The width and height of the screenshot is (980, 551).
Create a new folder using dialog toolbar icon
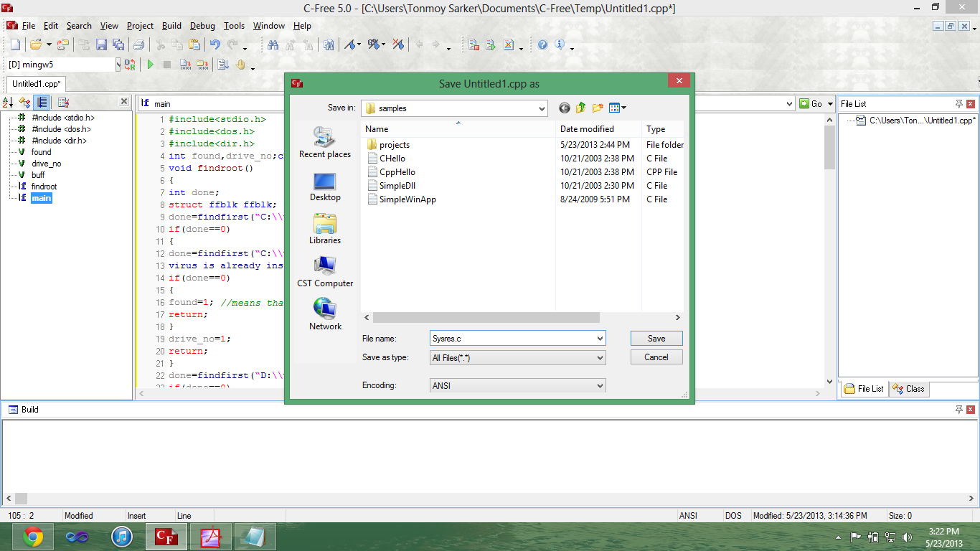598,108
